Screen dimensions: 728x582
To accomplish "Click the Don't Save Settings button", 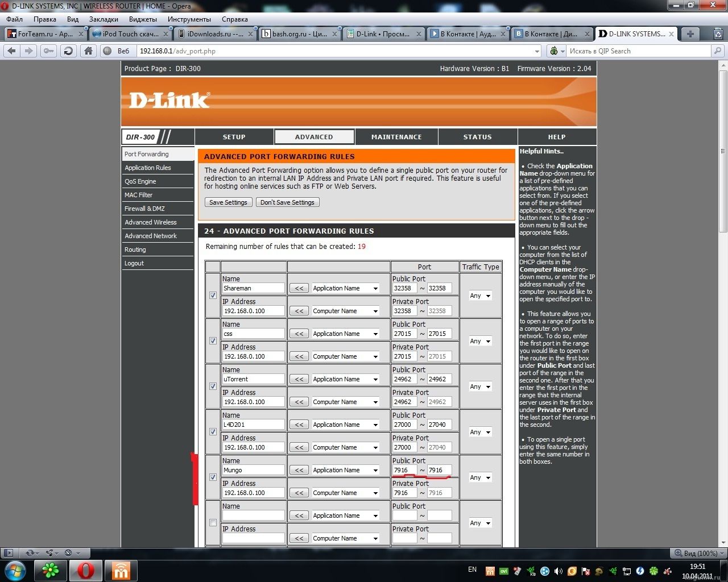I will coord(287,202).
